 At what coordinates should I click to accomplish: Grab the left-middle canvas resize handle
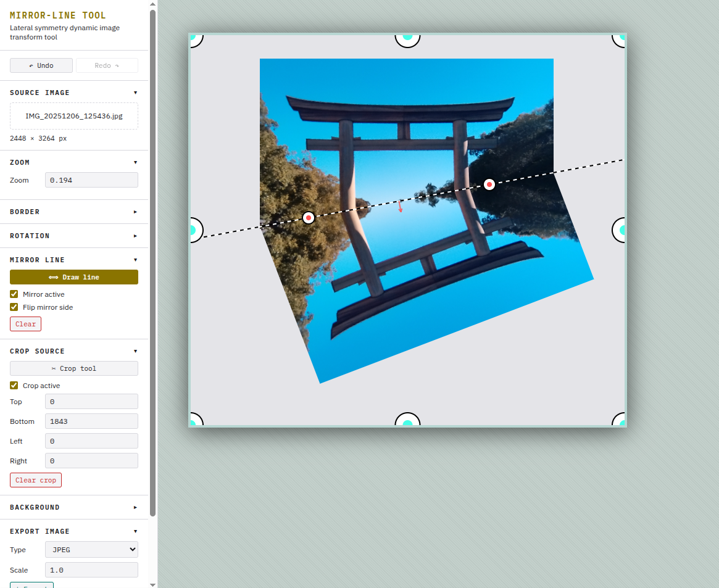(196, 230)
